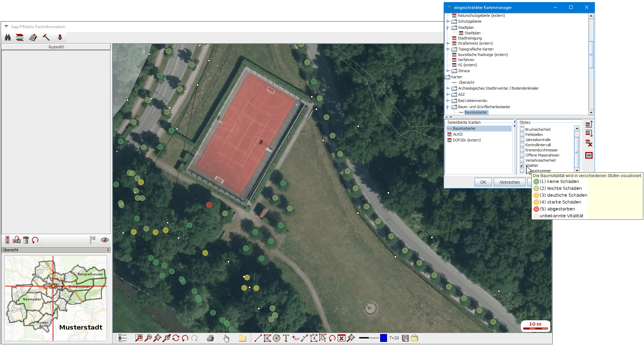Screen dimensions: 644x345
Task: Click the printer icon in bottom toolbar
Action: (x=210, y=338)
